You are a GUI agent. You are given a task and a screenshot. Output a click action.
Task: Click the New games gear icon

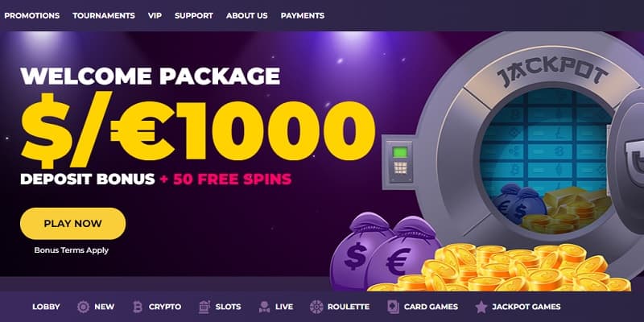tap(84, 307)
